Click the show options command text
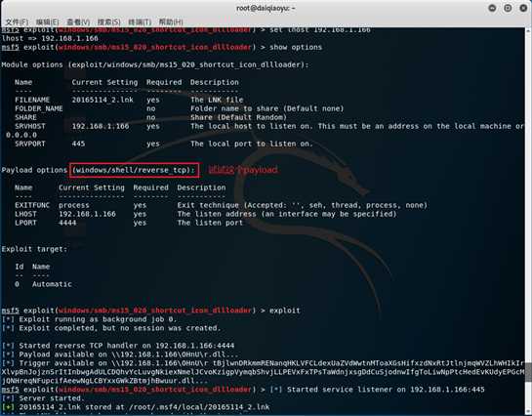532x416 pixels. pyautogui.click(x=296, y=47)
